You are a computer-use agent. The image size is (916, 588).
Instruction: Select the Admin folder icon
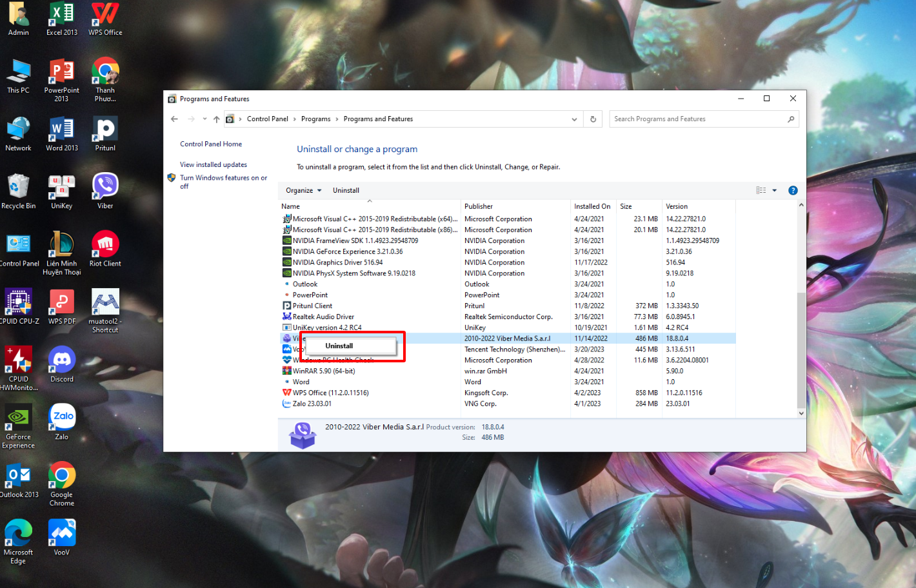18,18
